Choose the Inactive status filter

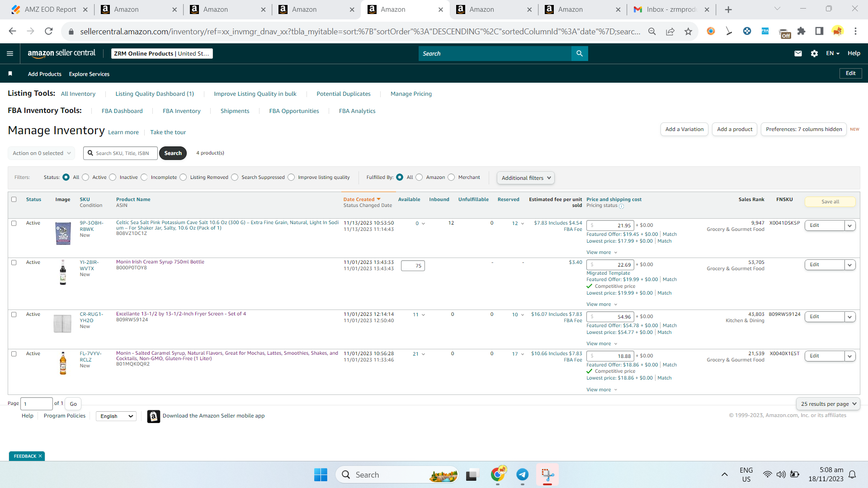[113, 177]
